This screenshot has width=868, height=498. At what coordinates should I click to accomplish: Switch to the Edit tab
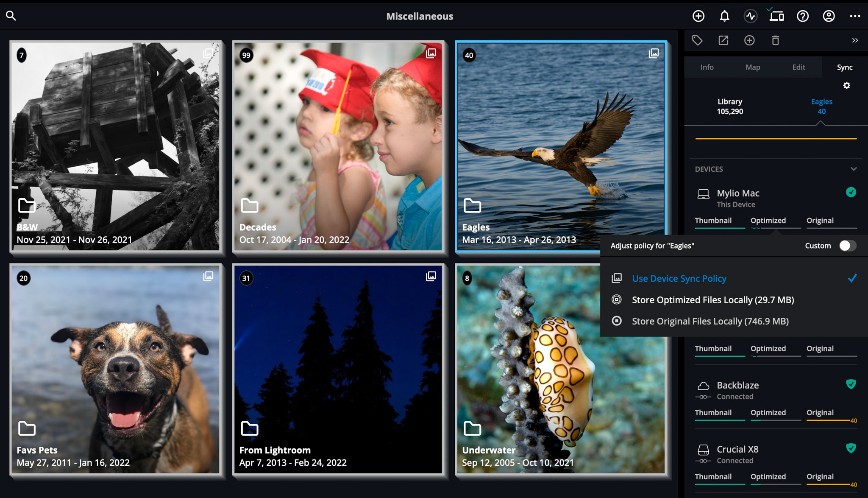(798, 67)
